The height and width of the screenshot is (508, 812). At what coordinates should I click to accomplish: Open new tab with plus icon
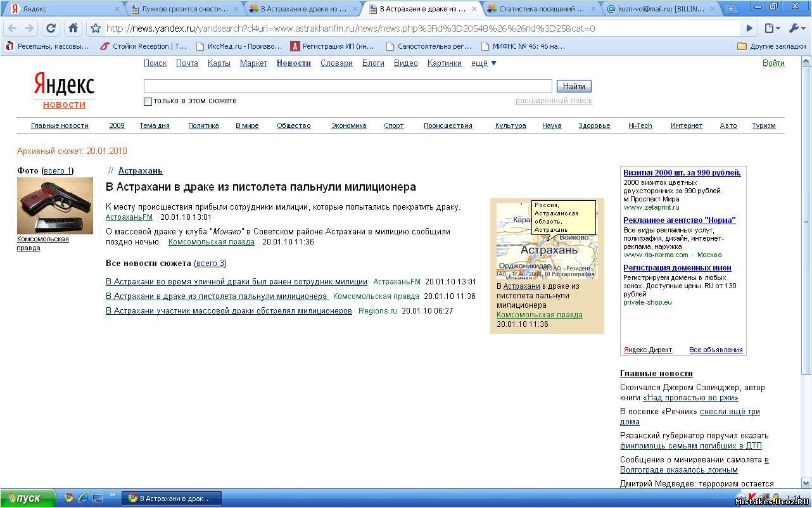pos(731,9)
